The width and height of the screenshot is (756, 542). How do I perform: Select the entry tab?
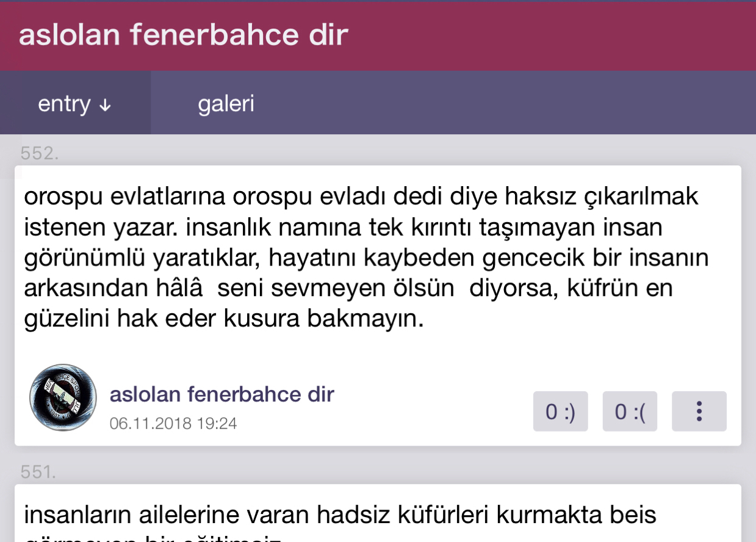point(75,103)
